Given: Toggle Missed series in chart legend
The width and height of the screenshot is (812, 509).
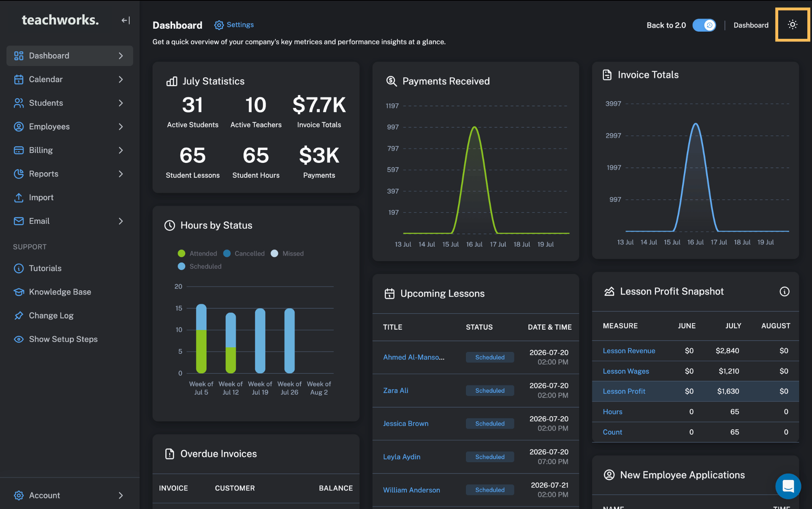Looking at the screenshot, I should tap(287, 253).
